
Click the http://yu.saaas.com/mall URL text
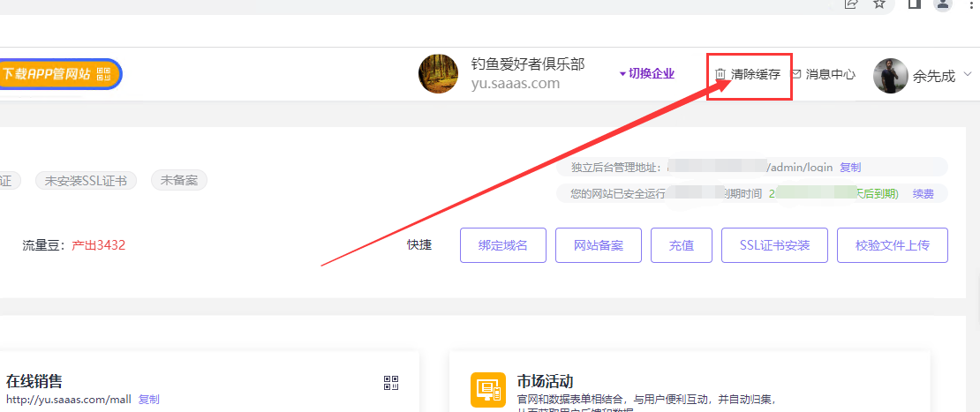(x=69, y=400)
